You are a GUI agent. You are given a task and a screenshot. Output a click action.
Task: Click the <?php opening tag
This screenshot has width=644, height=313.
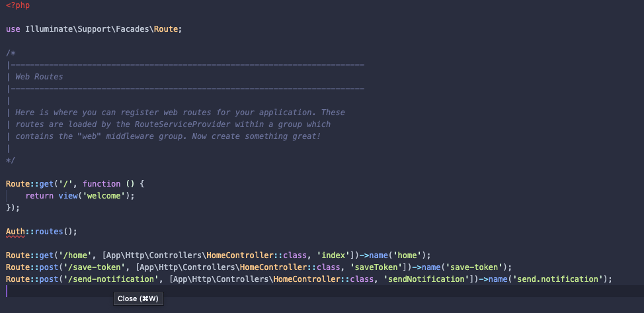[x=18, y=5]
